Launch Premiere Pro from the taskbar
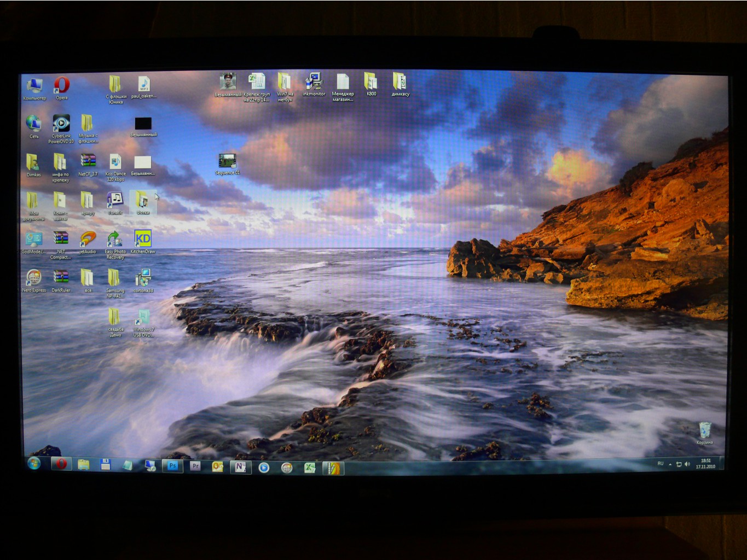The height and width of the screenshot is (560, 747). (x=195, y=466)
